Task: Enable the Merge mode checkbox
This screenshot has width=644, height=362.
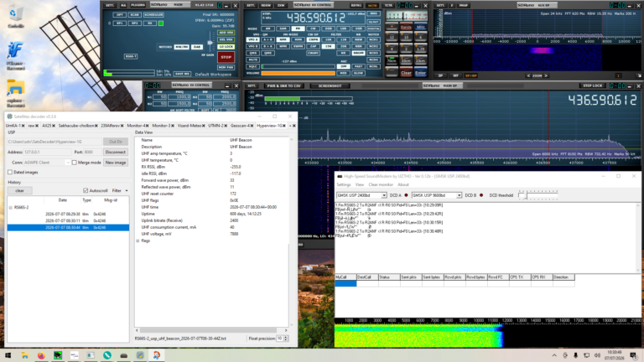Action: click(75, 163)
